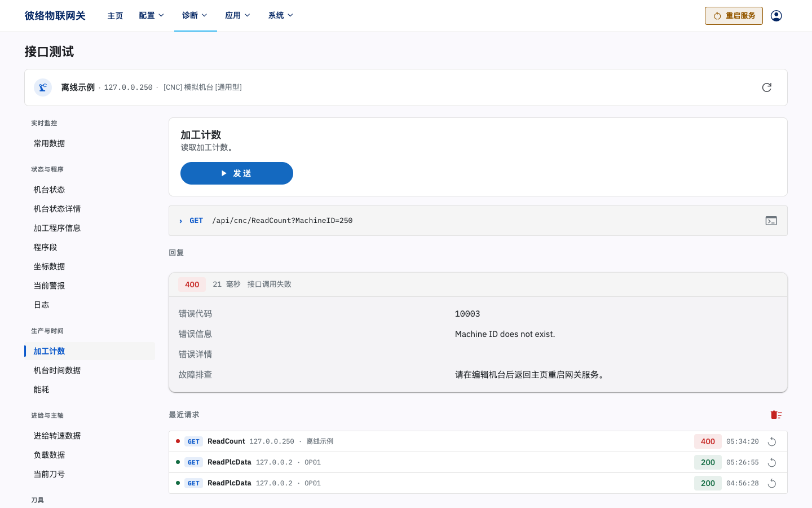Click the 400 badge in ReadCount row
812x508 pixels.
(x=708, y=441)
